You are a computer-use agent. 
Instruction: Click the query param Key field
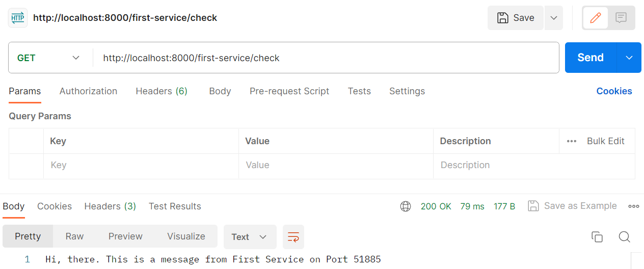141,166
